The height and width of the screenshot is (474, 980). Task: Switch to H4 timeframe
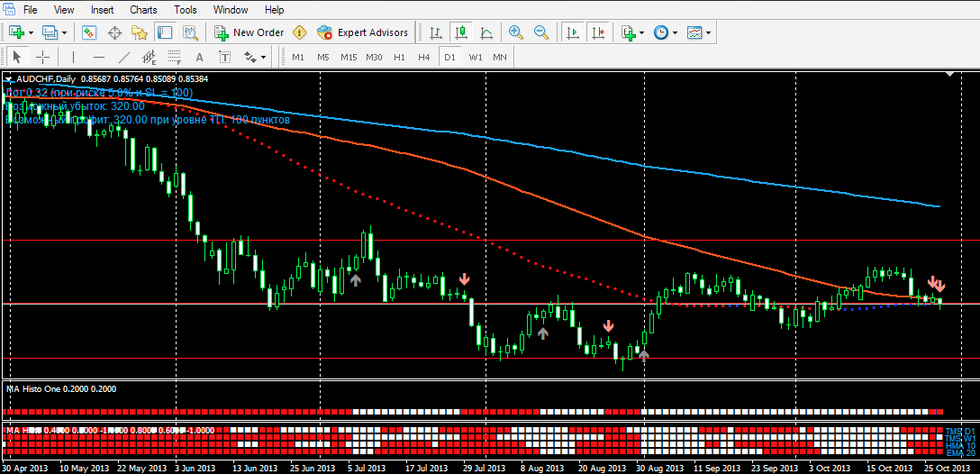423,57
